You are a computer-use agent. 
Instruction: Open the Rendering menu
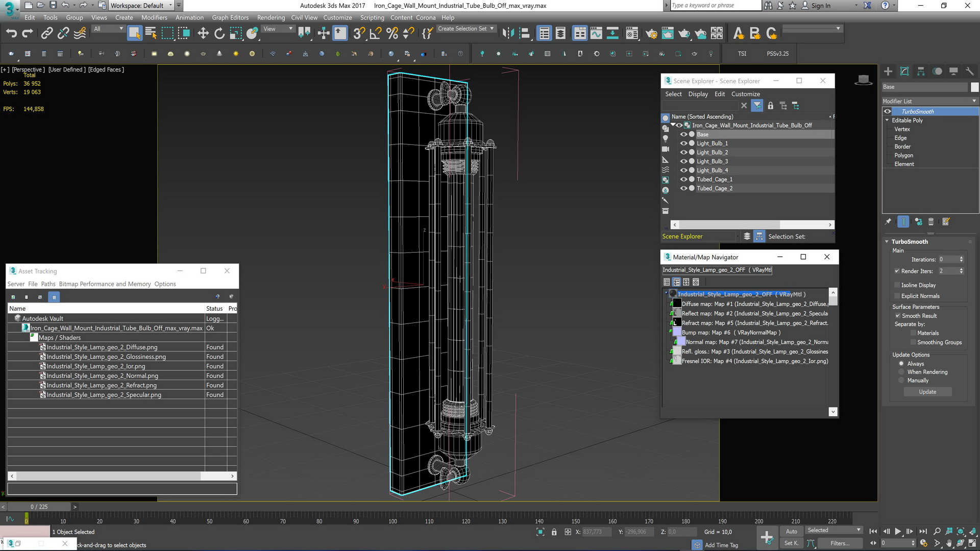(271, 17)
